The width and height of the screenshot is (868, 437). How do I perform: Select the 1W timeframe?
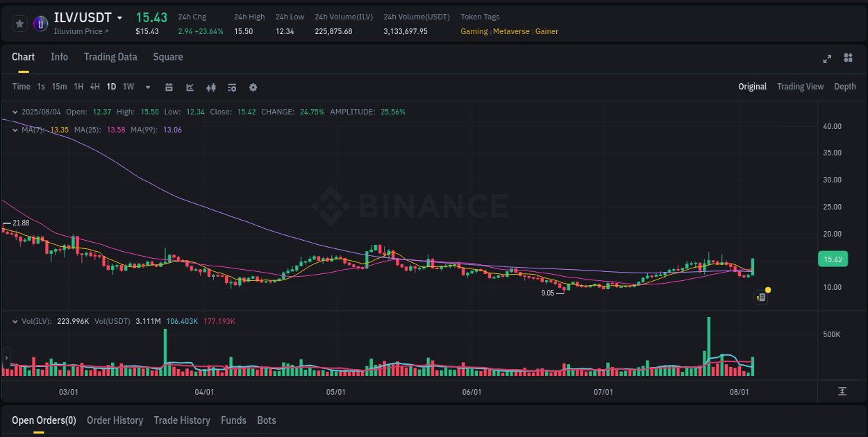pos(128,87)
